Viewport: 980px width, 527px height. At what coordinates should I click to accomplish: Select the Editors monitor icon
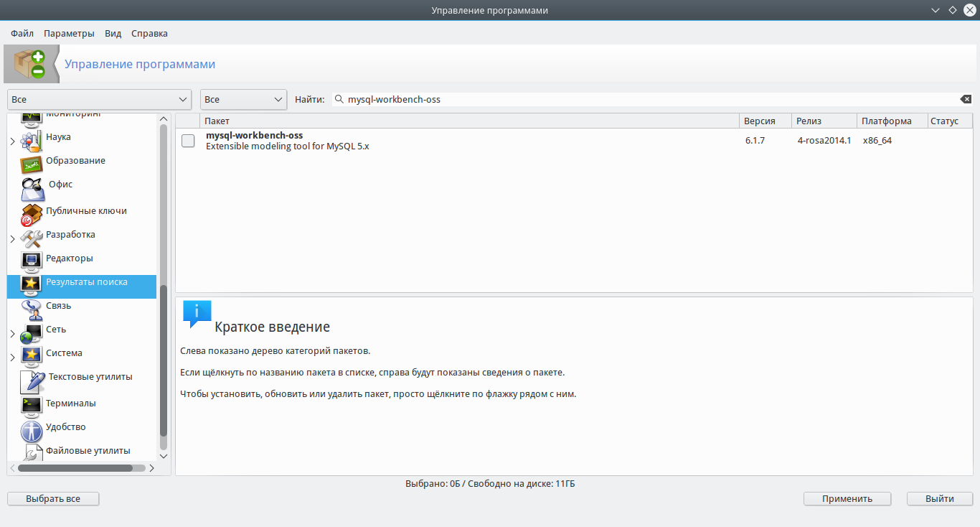pos(32,260)
